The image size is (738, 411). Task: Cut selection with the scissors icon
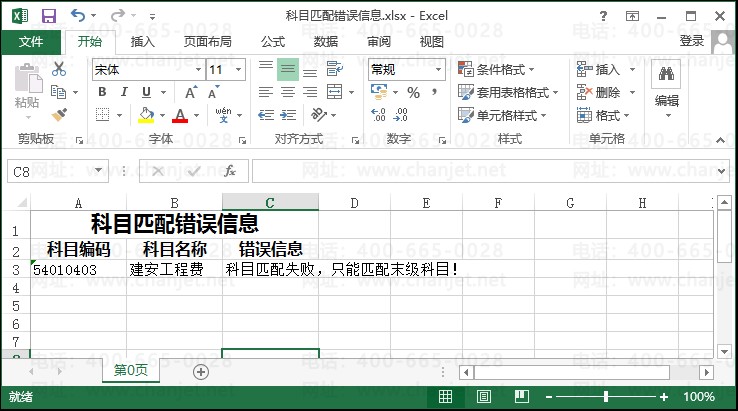[x=59, y=69]
